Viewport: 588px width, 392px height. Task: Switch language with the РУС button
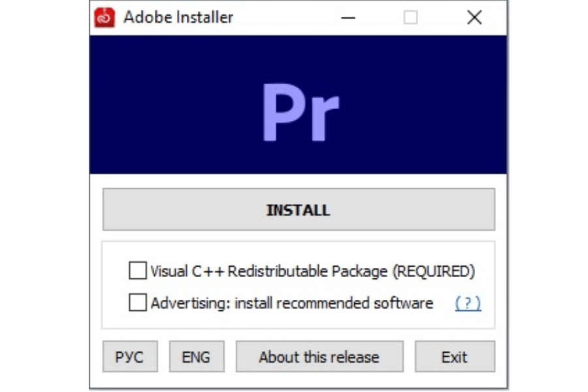[x=129, y=357]
